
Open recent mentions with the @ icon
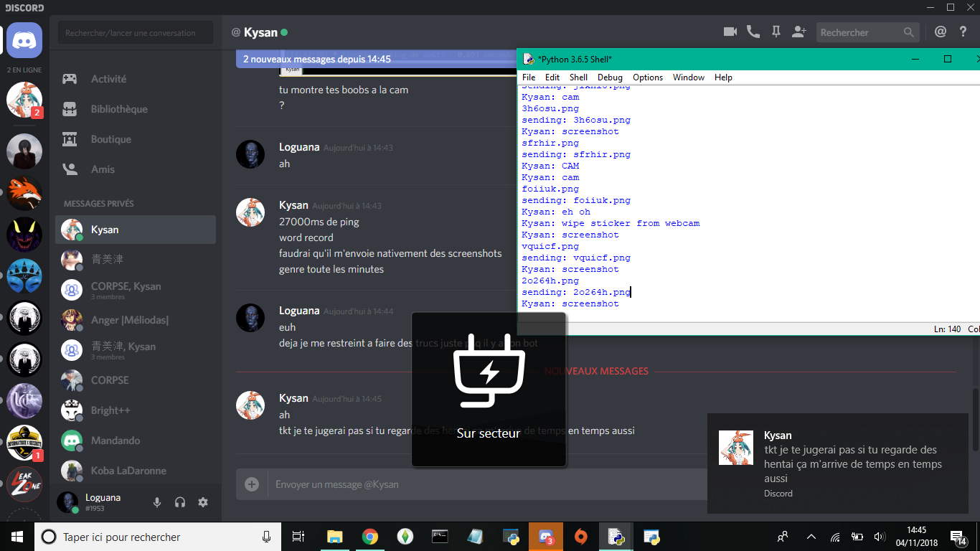click(941, 32)
